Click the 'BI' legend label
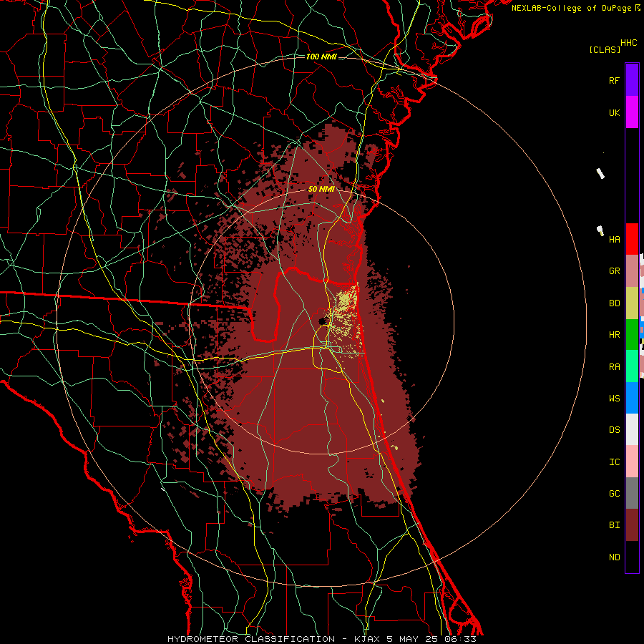The height and width of the screenshot is (644, 644). coord(614,525)
